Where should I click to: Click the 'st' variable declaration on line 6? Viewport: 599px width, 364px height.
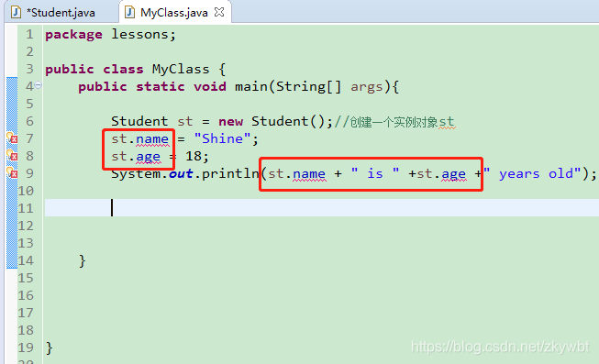185,121
